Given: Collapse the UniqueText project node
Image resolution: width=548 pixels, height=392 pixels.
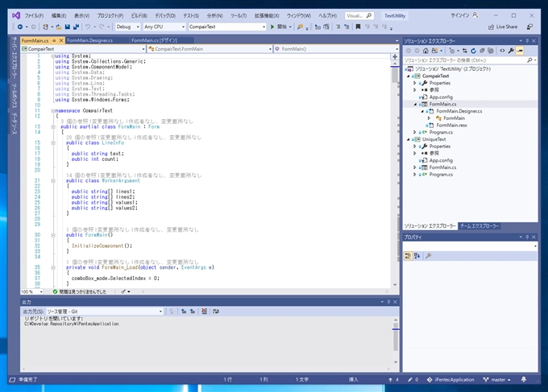Looking at the screenshot, I should click(x=408, y=139).
